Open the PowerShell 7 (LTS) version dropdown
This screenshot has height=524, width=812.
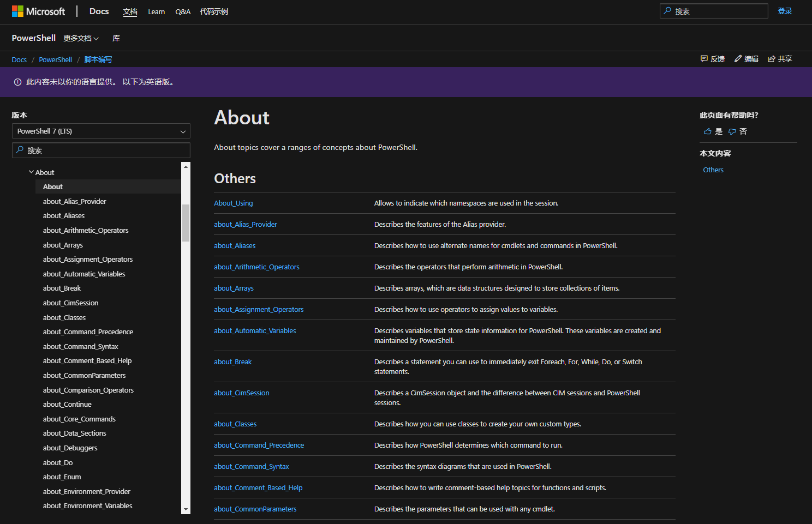point(101,131)
